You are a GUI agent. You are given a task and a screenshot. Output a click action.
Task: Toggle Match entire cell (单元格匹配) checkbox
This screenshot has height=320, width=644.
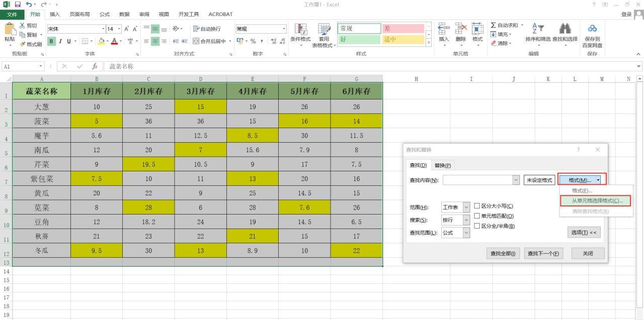click(x=477, y=216)
